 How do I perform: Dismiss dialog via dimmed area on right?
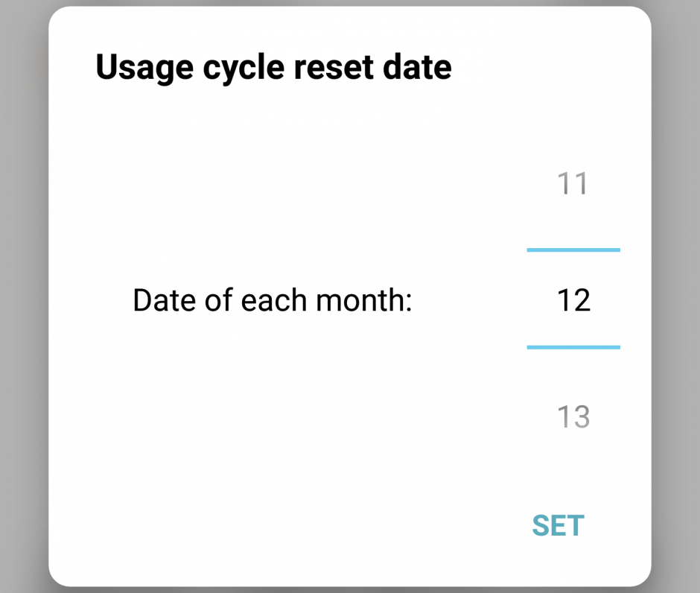(676, 298)
